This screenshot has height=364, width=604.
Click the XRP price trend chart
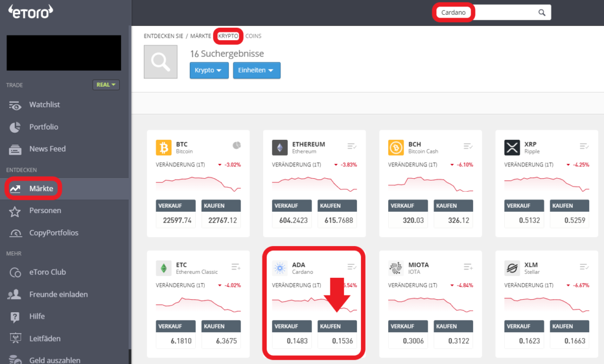click(x=547, y=184)
